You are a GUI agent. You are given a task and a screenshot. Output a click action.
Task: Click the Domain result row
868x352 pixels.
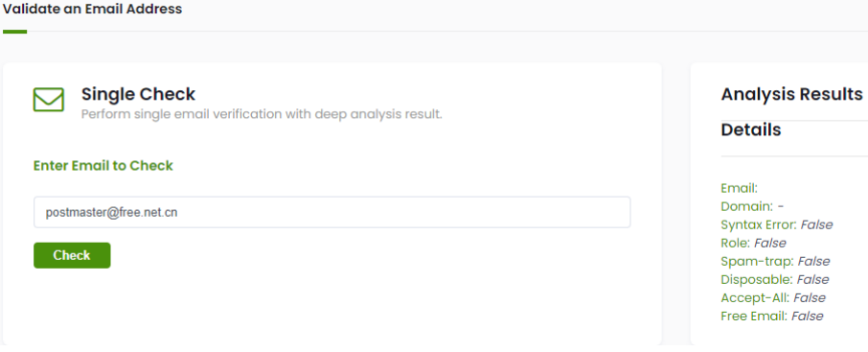752,207
